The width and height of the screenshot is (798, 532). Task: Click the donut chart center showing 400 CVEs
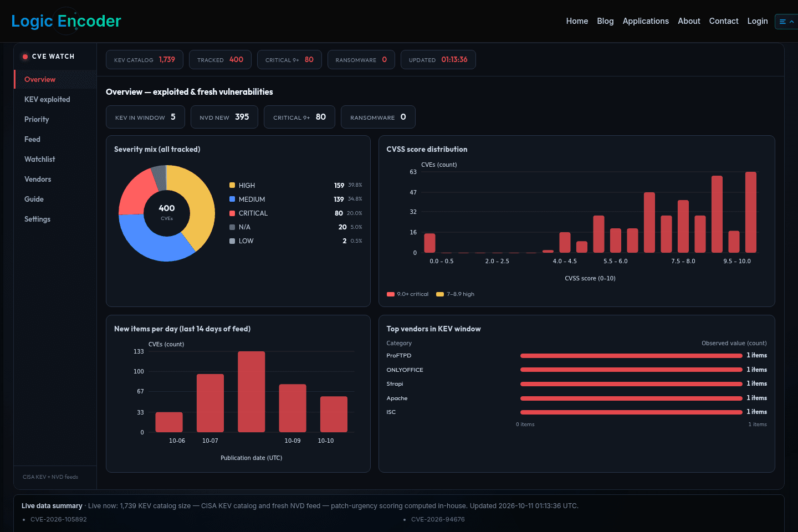[167, 212]
